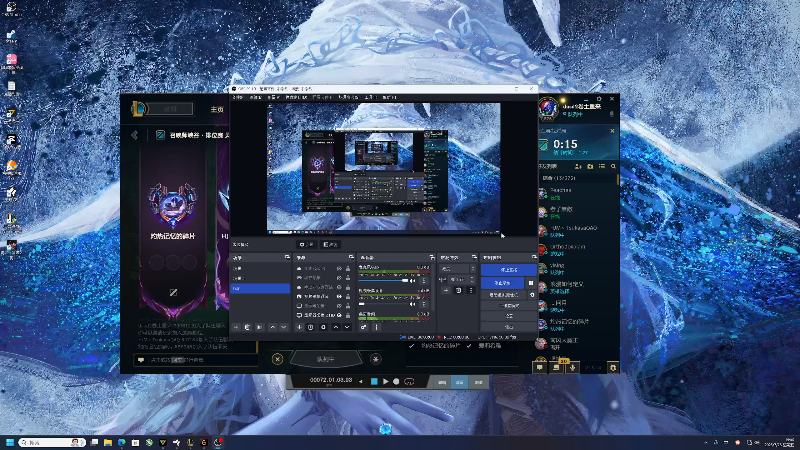The width and height of the screenshot is (800, 450).
Task: Go back with League client chevron arrow
Action: pyautogui.click(x=135, y=135)
